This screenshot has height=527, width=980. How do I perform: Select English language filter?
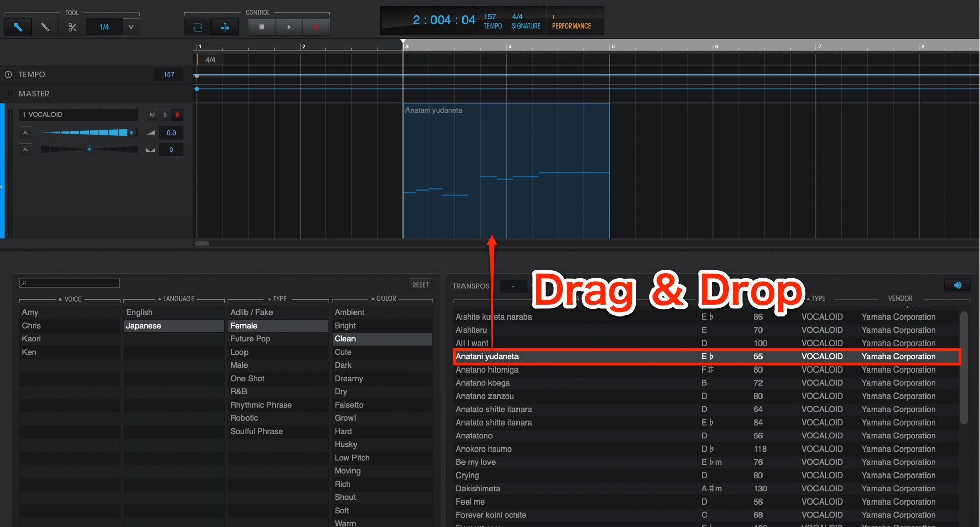click(174, 312)
